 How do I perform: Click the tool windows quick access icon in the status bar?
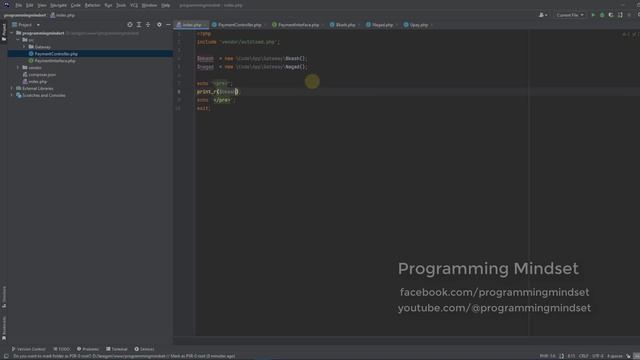click(6, 356)
